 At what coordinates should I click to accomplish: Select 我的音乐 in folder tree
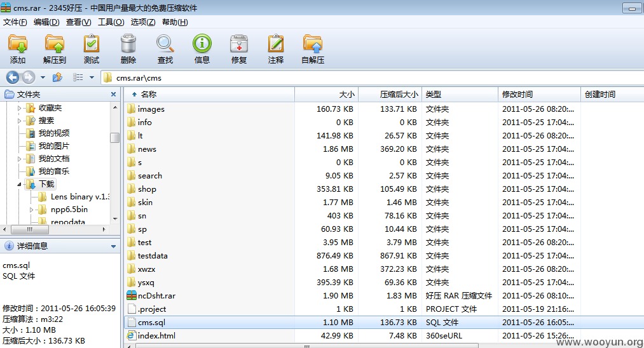54,171
